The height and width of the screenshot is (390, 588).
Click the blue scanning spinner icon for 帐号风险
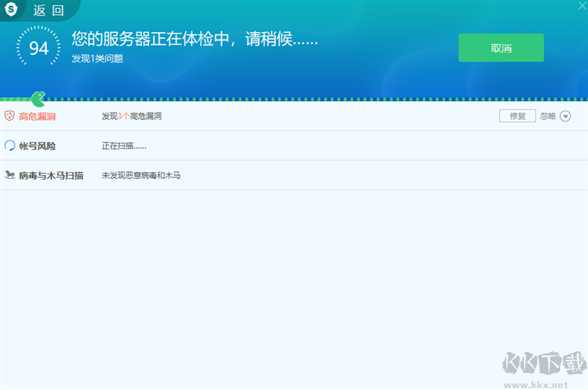(10, 145)
